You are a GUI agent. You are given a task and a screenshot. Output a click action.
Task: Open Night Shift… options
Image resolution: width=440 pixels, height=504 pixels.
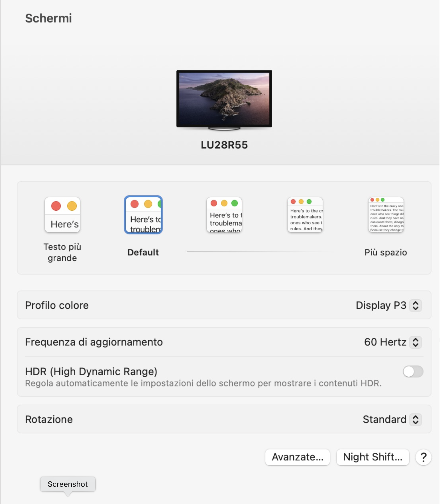click(373, 457)
